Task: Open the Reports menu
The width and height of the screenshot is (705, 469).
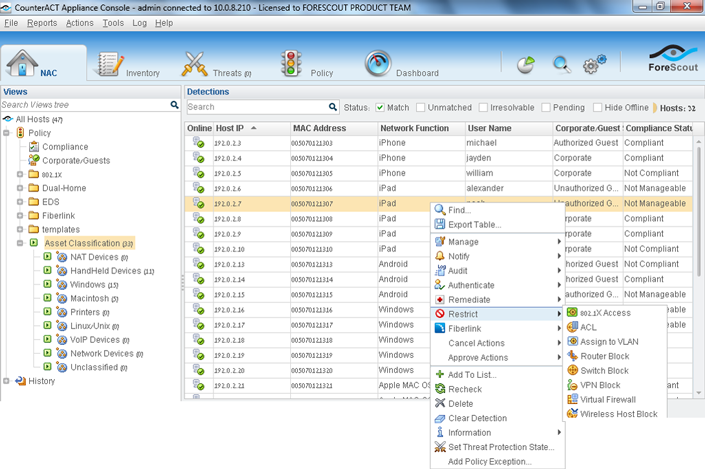Action: click(x=42, y=23)
